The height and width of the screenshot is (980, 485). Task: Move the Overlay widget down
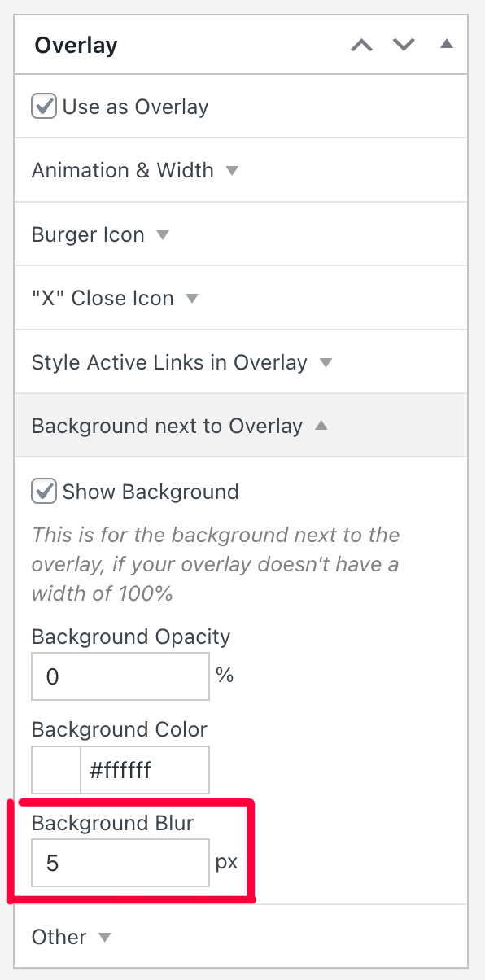tap(403, 45)
